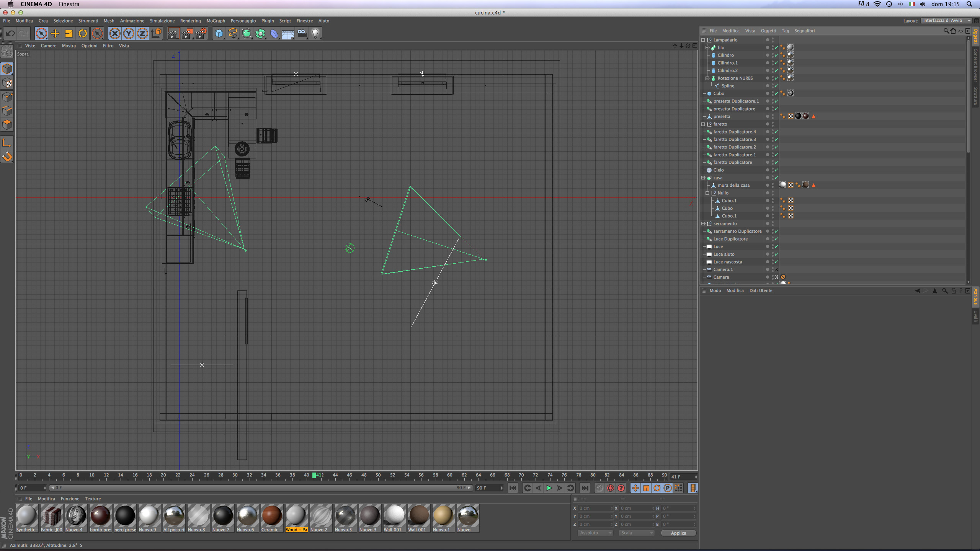The height and width of the screenshot is (551, 980).
Task: Open Render Settings clapperboard with gear
Action: [201, 34]
